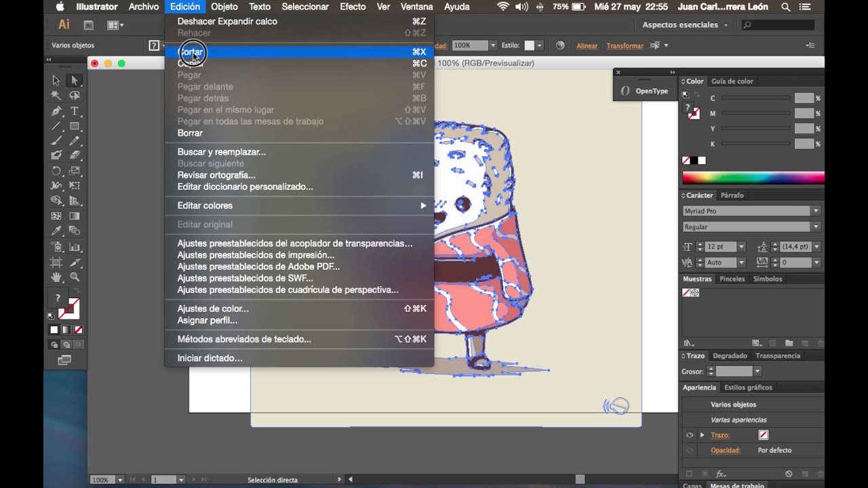Open the Myriad Pro font family dropdown
This screenshot has width=868, height=488.
click(x=816, y=211)
